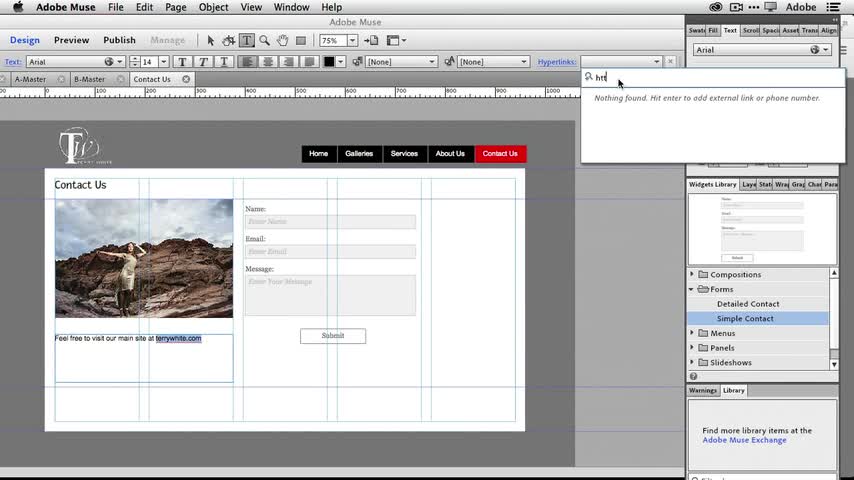Switch to Design mode

point(25,40)
